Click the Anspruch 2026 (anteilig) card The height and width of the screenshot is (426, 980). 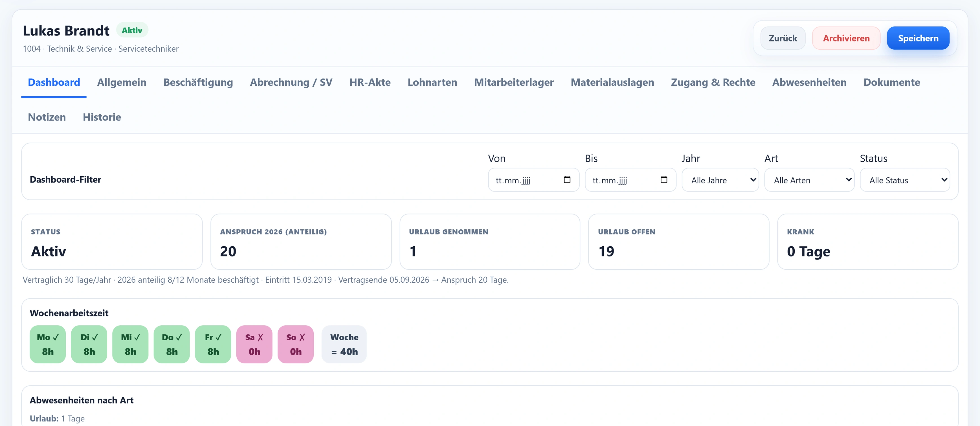coord(301,242)
